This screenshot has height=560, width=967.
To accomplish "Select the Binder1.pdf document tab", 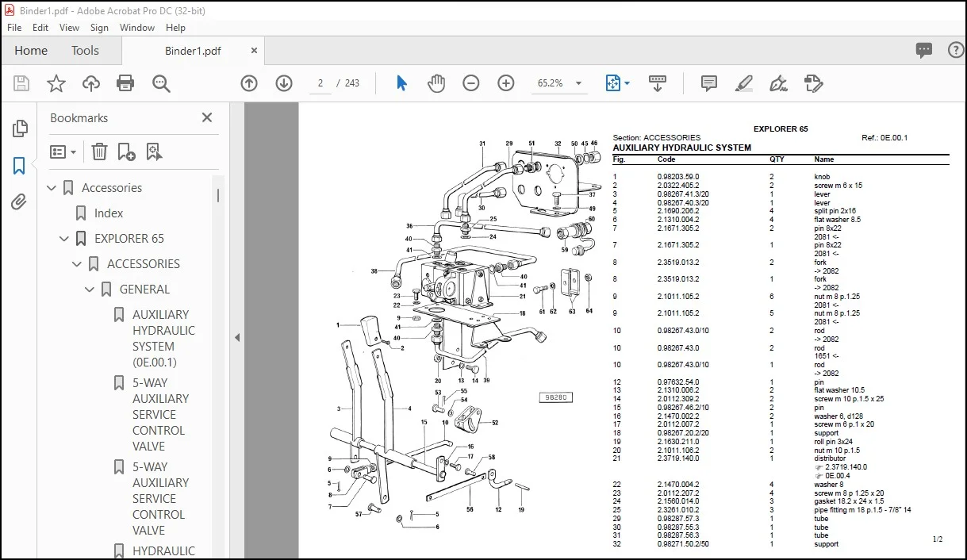I will coord(193,51).
